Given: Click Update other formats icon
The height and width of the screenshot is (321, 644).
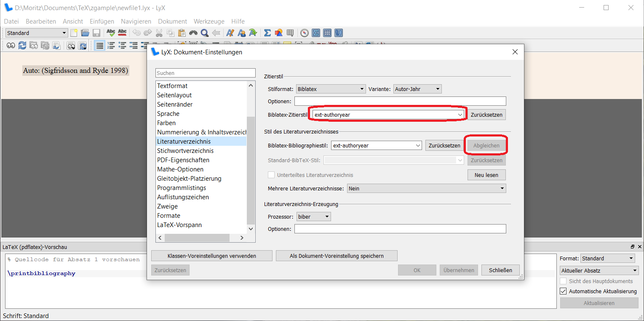Looking at the screenshot, I should pos(83,45).
